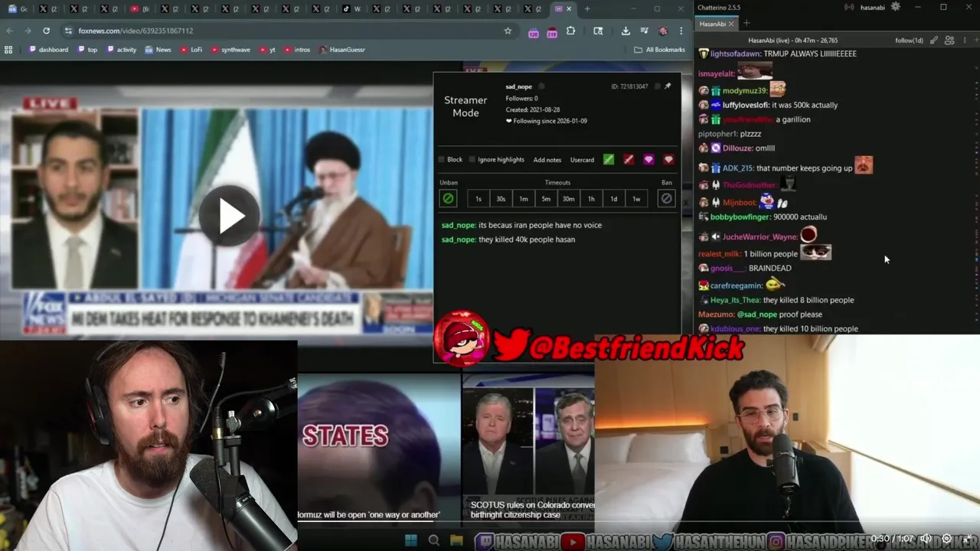Expand the All Bookmarks folder

pyautogui.click(x=659, y=50)
